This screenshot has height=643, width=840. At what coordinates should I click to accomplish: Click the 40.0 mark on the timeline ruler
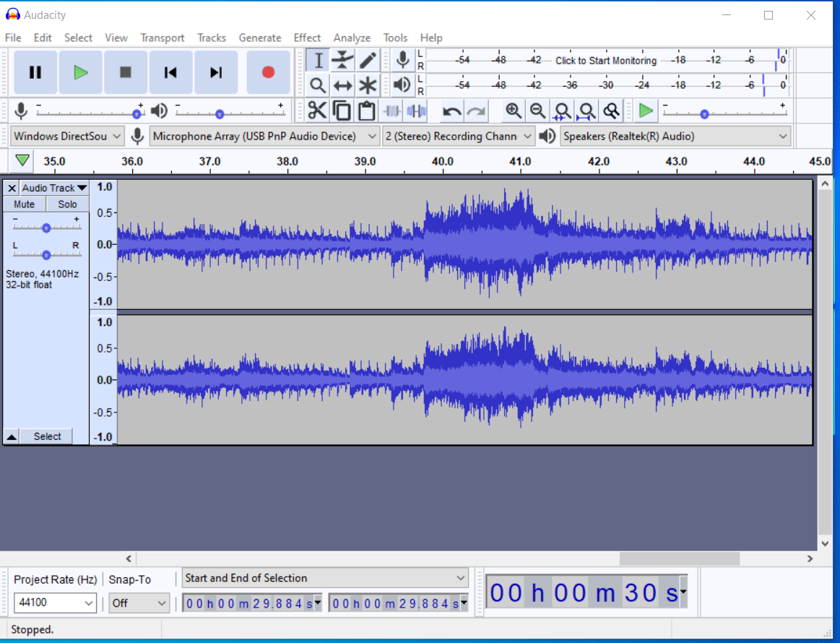(x=443, y=161)
